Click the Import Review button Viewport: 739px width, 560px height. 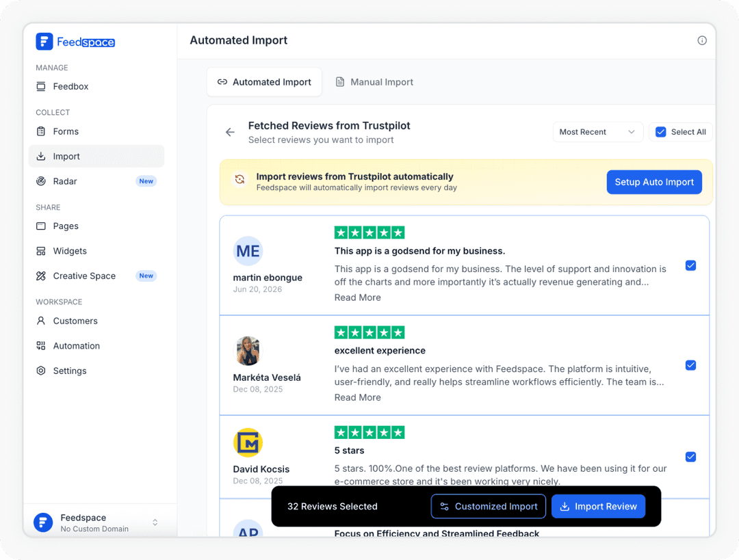pyautogui.click(x=598, y=506)
